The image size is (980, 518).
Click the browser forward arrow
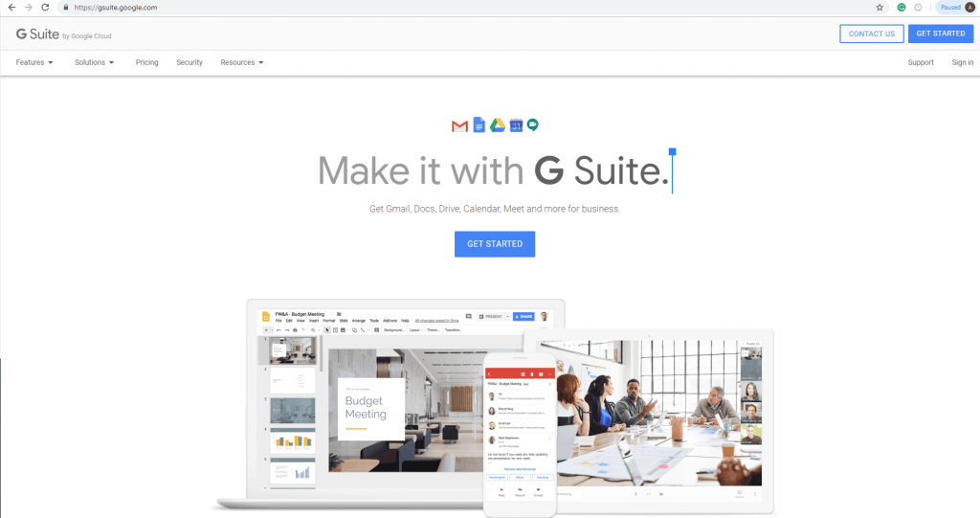[x=28, y=8]
